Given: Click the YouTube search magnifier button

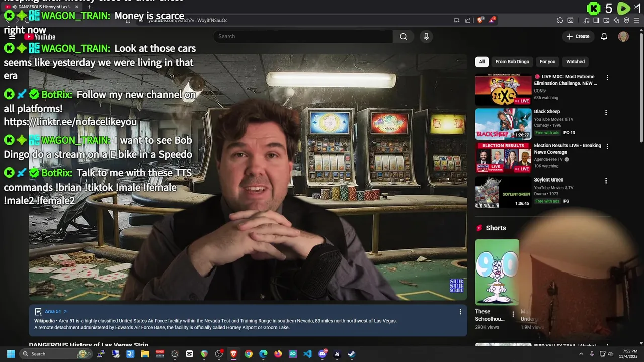Looking at the screenshot, I should point(403,36).
